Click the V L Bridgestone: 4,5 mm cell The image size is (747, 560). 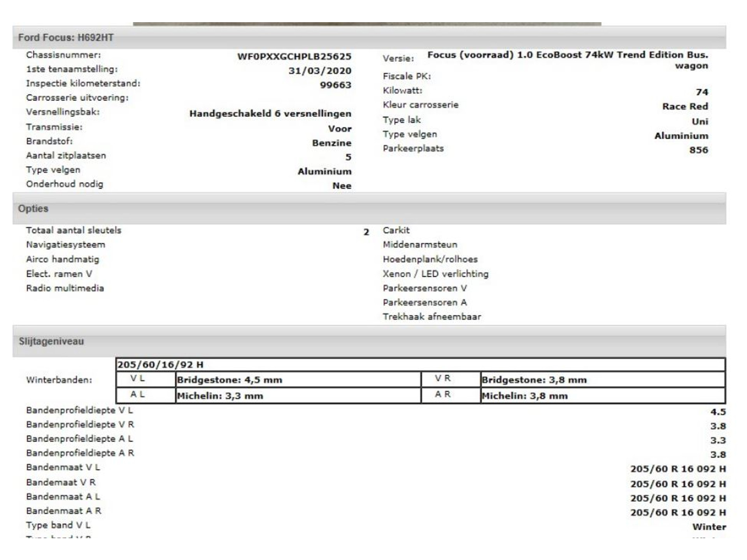pyautogui.click(x=298, y=380)
